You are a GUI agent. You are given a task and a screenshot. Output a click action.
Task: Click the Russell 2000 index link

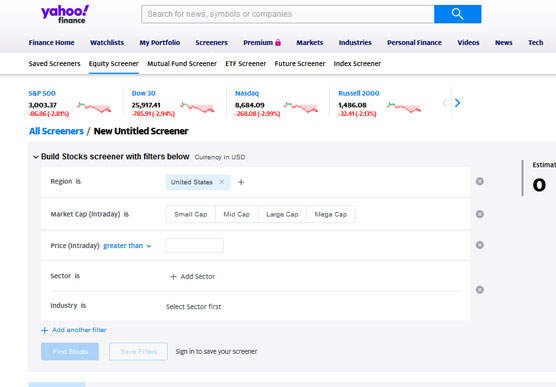click(x=358, y=93)
